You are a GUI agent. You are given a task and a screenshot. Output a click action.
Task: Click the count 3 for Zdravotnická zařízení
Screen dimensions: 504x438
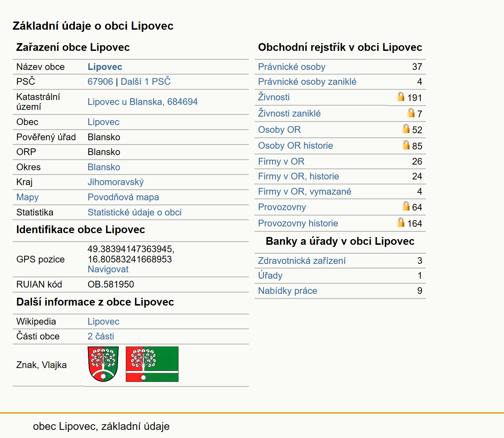tap(420, 261)
